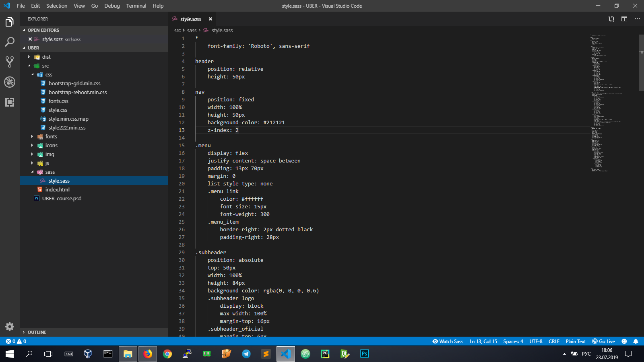Click the editor vertical scrollbar thumb
644x362 pixels.
click(x=641, y=63)
